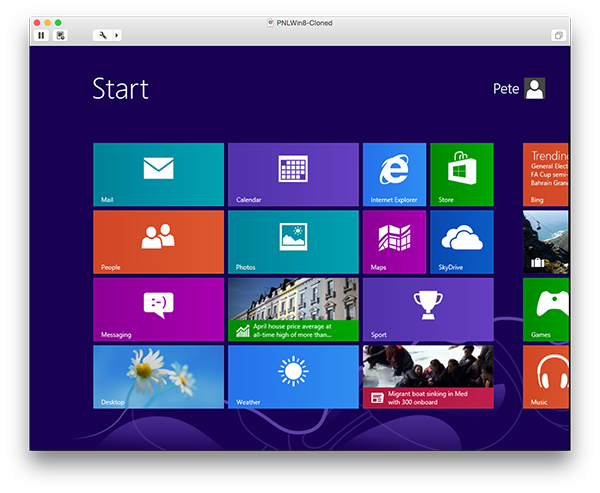Open the Music tile
600x493 pixels.
click(x=546, y=377)
